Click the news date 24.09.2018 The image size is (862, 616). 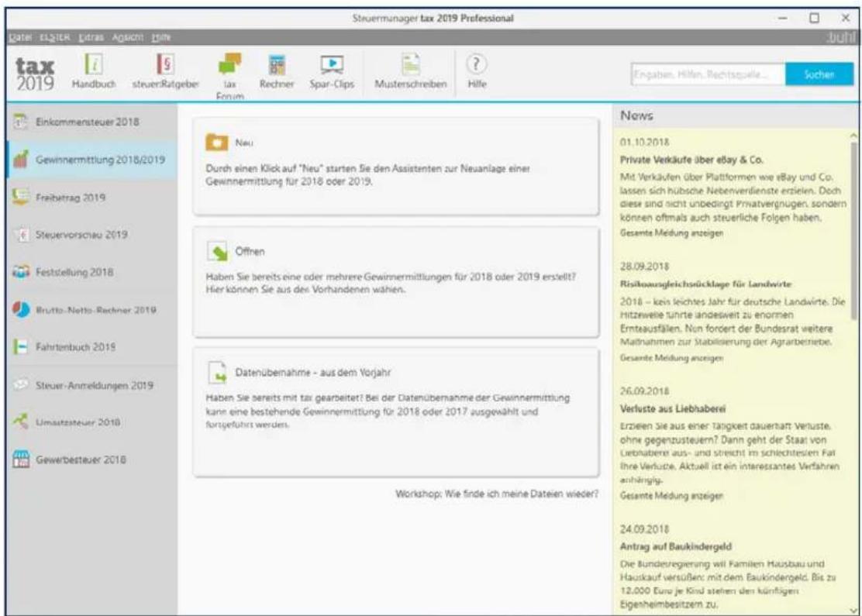point(645,529)
